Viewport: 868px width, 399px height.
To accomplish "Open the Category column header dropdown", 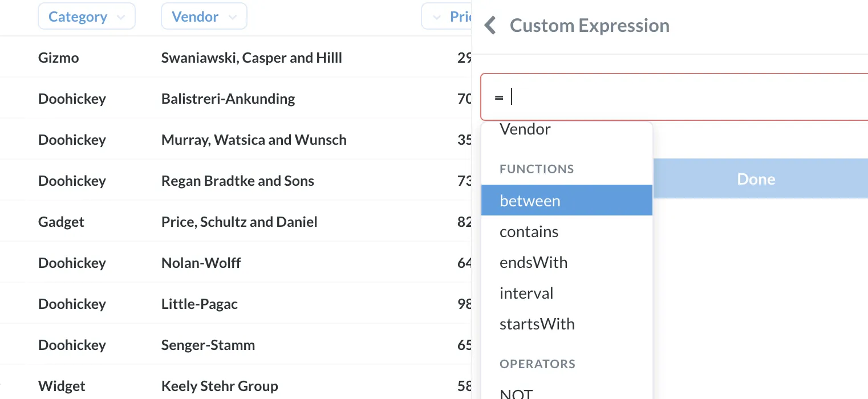I will click(87, 17).
